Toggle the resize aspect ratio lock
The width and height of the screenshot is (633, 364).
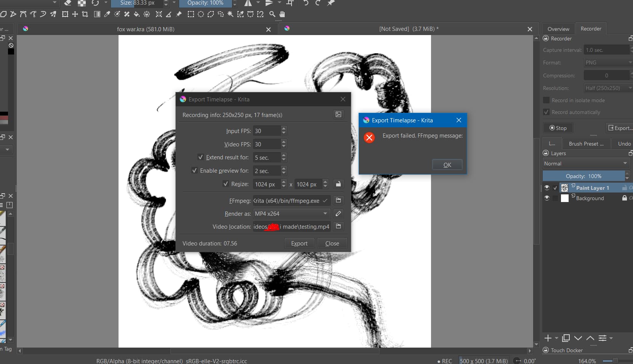(x=338, y=184)
